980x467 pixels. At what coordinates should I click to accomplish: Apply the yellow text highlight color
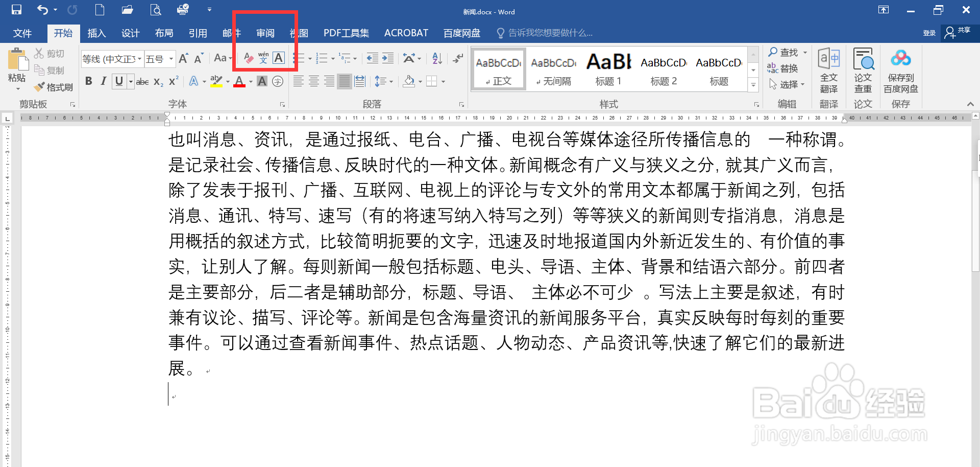(216, 81)
